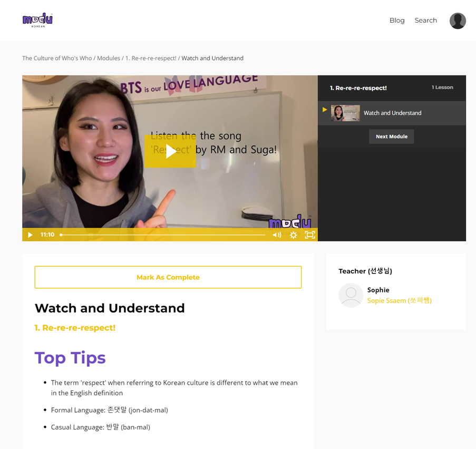Select Watch and Understand lesson title in sidebar
The height and width of the screenshot is (449, 476).
[x=392, y=113]
